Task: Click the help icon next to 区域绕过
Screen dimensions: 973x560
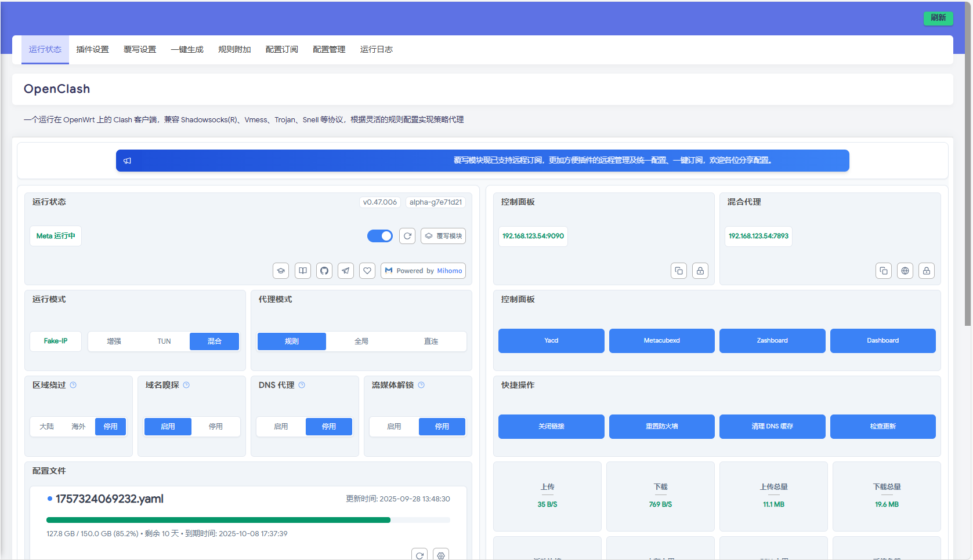Action: [x=73, y=385]
